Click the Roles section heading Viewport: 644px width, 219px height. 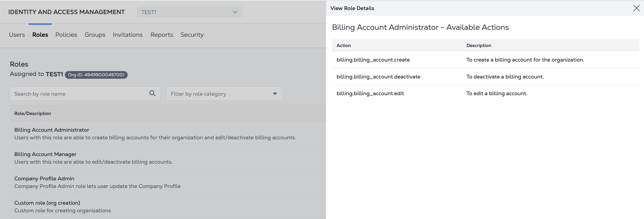click(x=19, y=64)
